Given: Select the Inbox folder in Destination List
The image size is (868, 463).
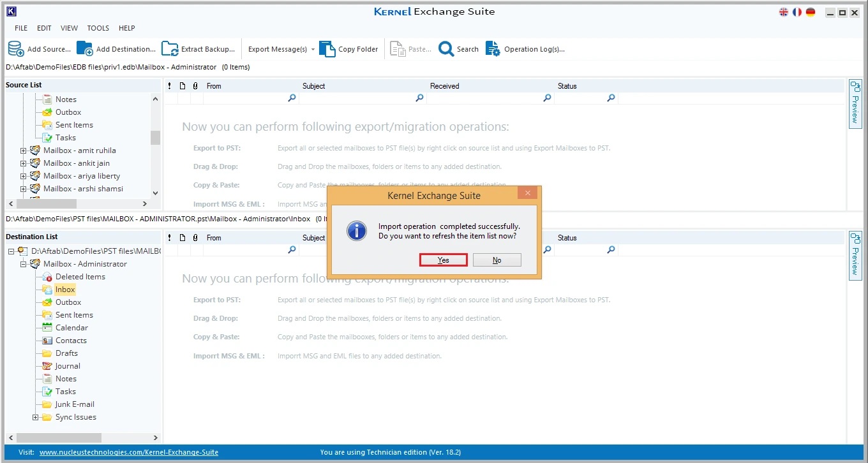Looking at the screenshot, I should pos(65,290).
